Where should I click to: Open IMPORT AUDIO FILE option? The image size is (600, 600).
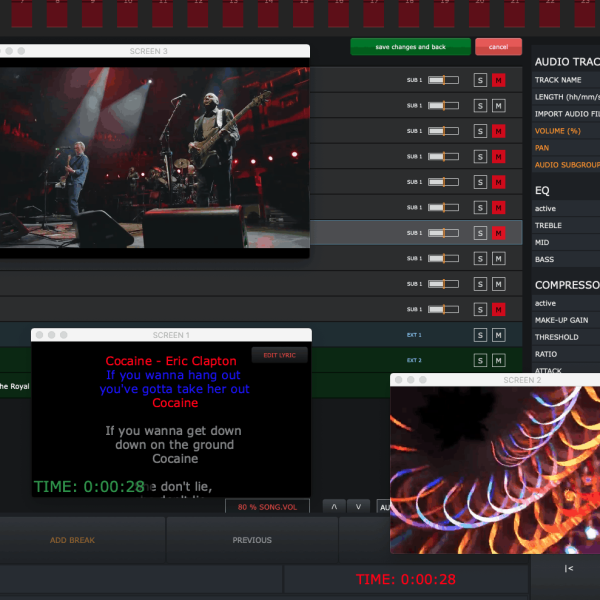point(566,114)
